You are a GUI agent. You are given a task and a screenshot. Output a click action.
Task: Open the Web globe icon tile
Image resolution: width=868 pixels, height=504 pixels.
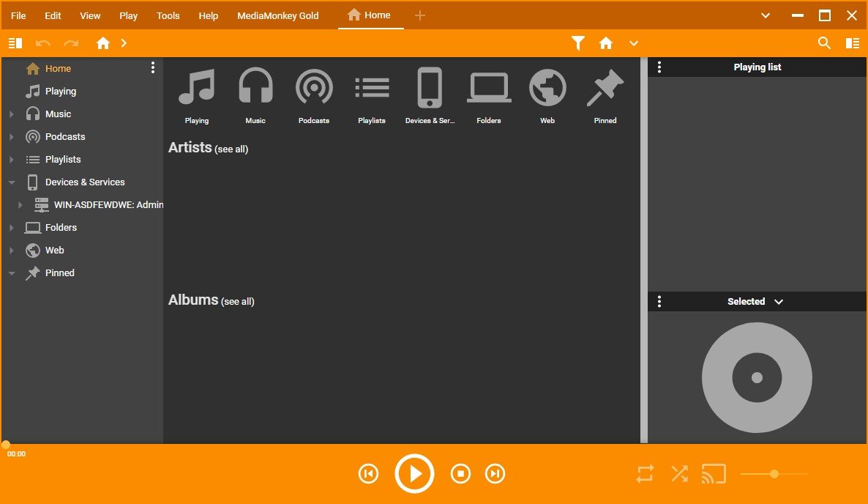tap(547, 88)
